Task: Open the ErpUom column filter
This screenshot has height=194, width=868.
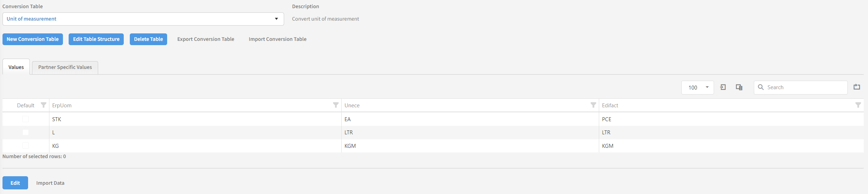Action: (336, 105)
